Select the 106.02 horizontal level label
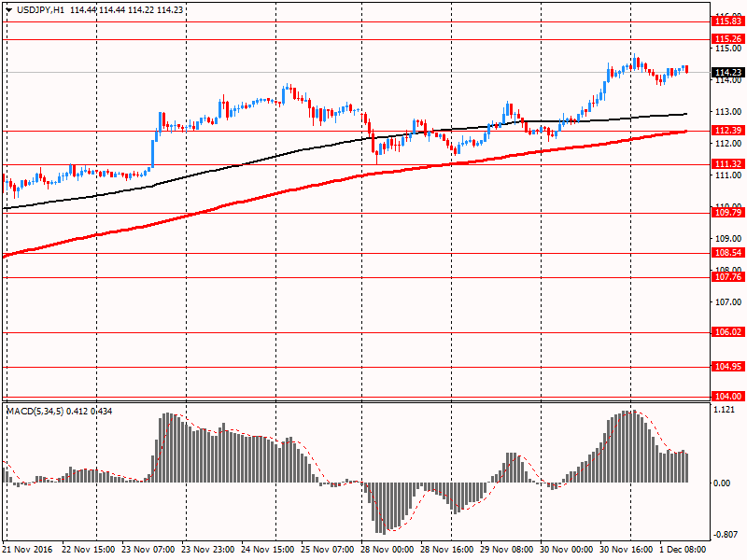 click(728, 332)
